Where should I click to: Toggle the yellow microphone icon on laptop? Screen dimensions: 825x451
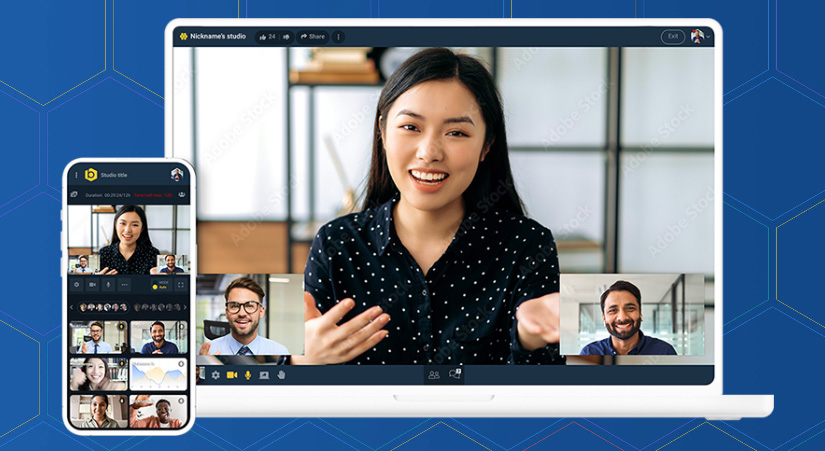click(248, 375)
